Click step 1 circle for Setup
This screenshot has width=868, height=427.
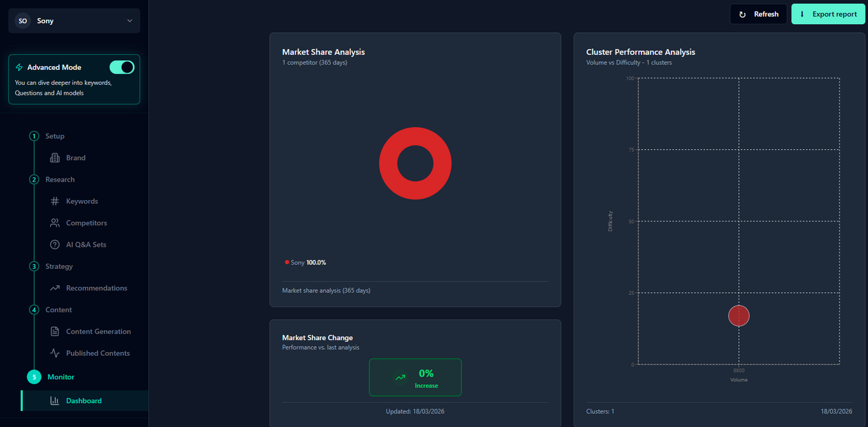coord(34,136)
